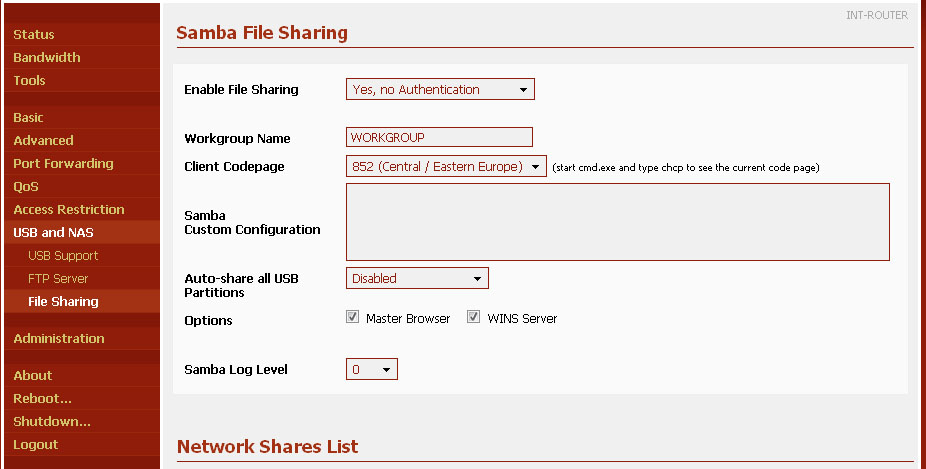This screenshot has height=469, width=926.
Task: Open Administration section
Action: pos(82,338)
